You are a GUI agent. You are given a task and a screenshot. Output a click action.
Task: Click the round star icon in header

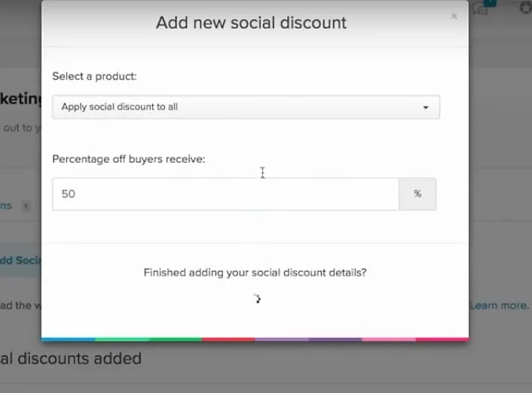click(526, 7)
